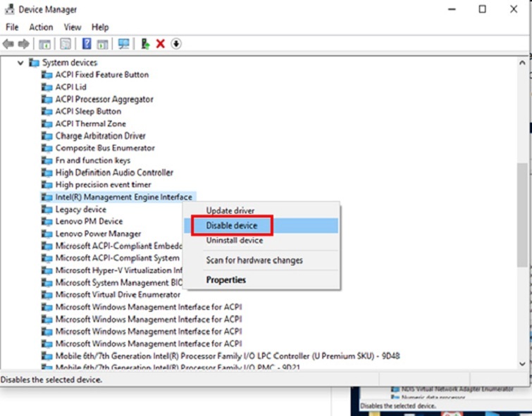Image resolution: width=532 pixels, height=416 pixels.
Task: Click the Back arrow in toolbar
Action: [x=8, y=44]
